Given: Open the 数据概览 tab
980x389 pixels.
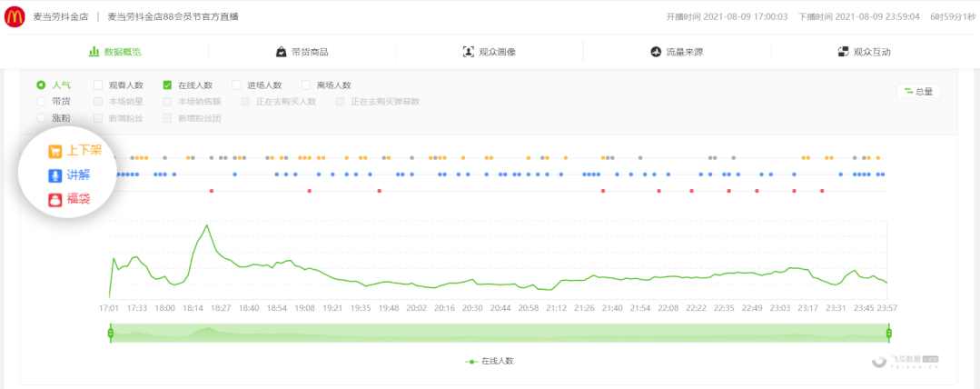Looking at the screenshot, I should pyautogui.click(x=115, y=52).
